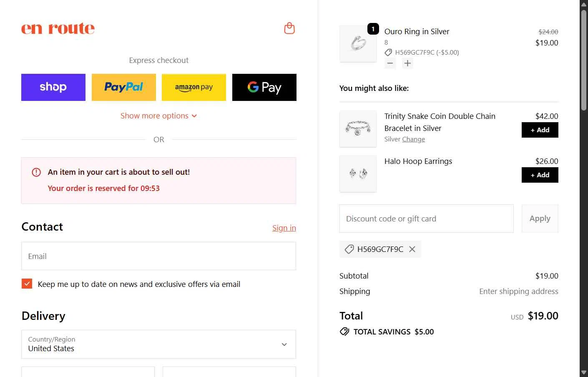The height and width of the screenshot is (377, 588).
Task: Choose PayPal express checkout
Action: click(x=124, y=87)
